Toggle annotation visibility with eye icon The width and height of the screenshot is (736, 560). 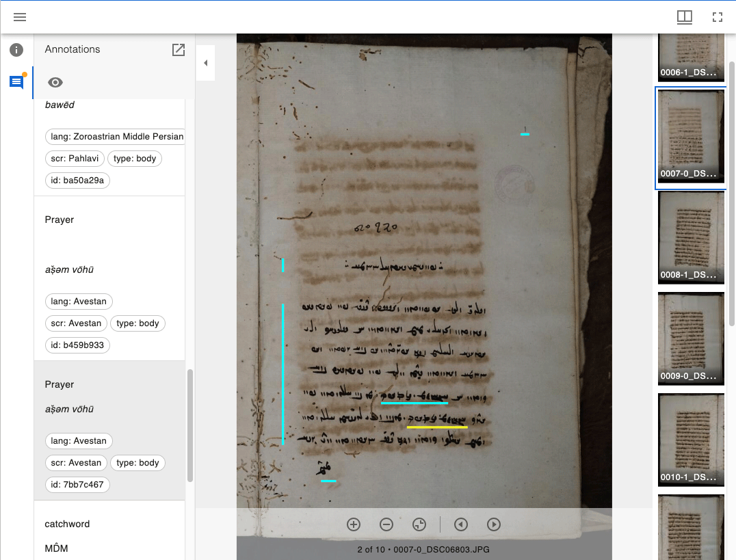coord(55,82)
